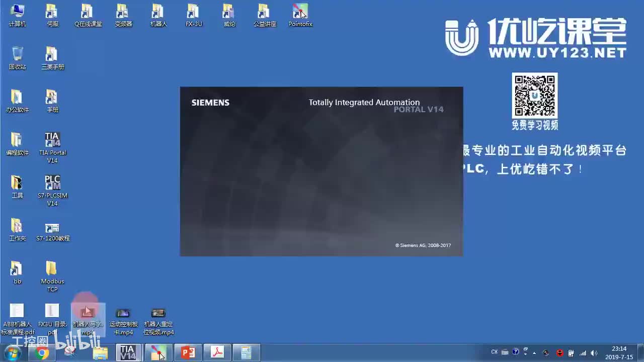Open the 办公软件 folder
The width and height of the screenshot is (644, 362).
17,101
